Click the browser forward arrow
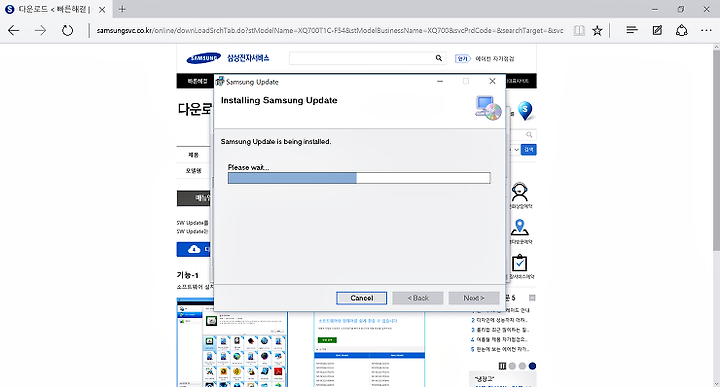720x387 pixels. (40, 31)
